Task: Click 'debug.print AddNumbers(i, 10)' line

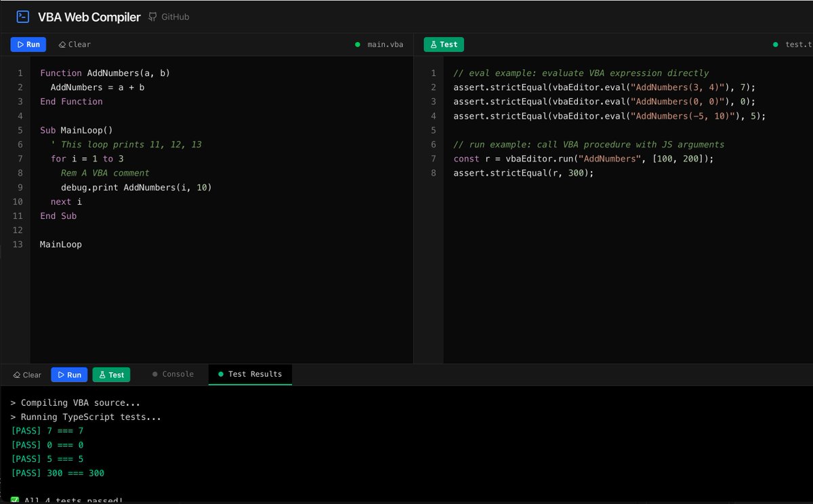Action: pyautogui.click(x=136, y=187)
